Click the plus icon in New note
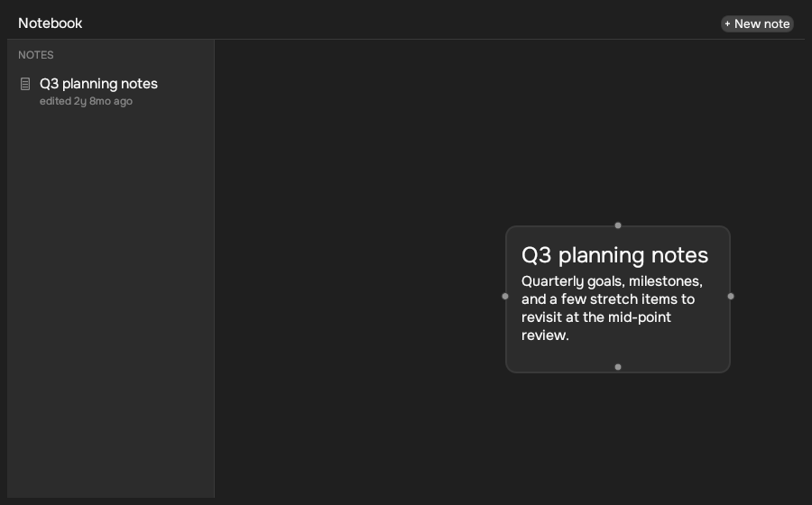The image size is (812, 505). click(727, 23)
